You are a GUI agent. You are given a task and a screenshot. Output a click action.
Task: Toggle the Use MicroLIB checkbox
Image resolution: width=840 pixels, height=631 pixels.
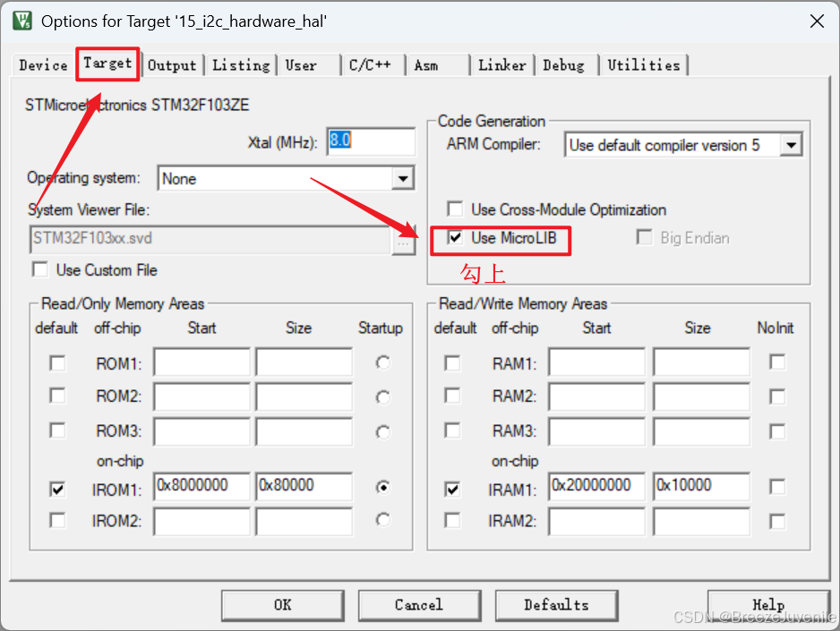[x=455, y=237]
